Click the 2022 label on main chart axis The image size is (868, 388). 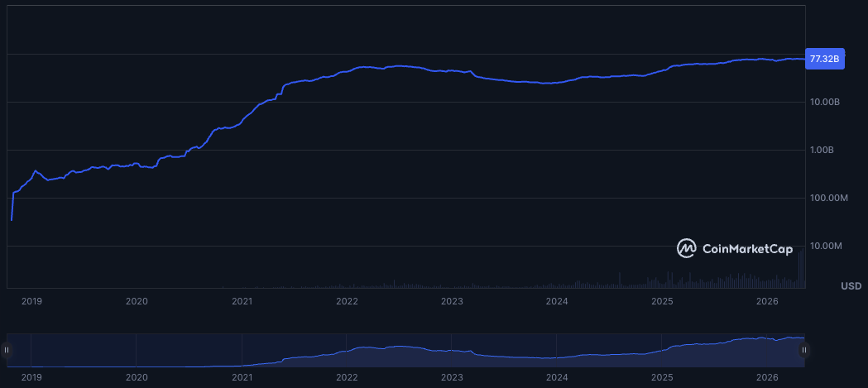click(x=347, y=301)
